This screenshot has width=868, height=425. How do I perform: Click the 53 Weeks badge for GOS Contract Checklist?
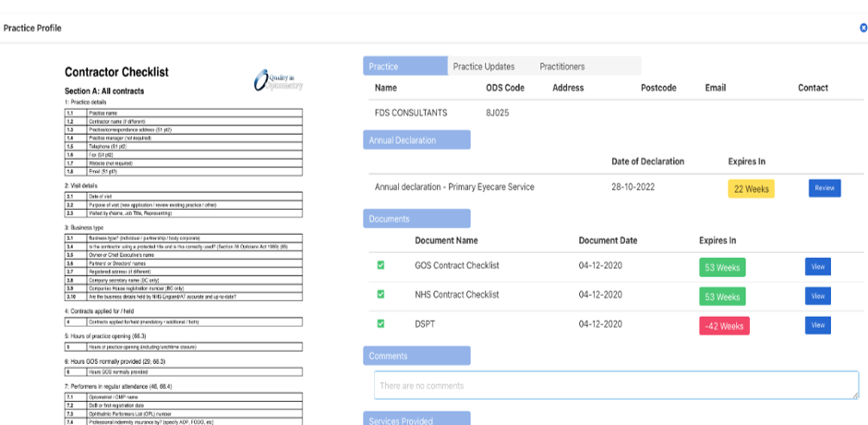pyautogui.click(x=722, y=267)
